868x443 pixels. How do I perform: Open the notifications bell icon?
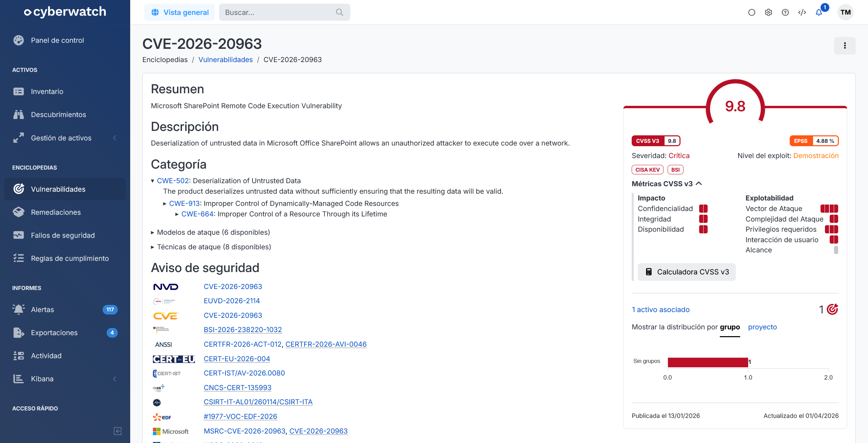pyautogui.click(x=819, y=13)
